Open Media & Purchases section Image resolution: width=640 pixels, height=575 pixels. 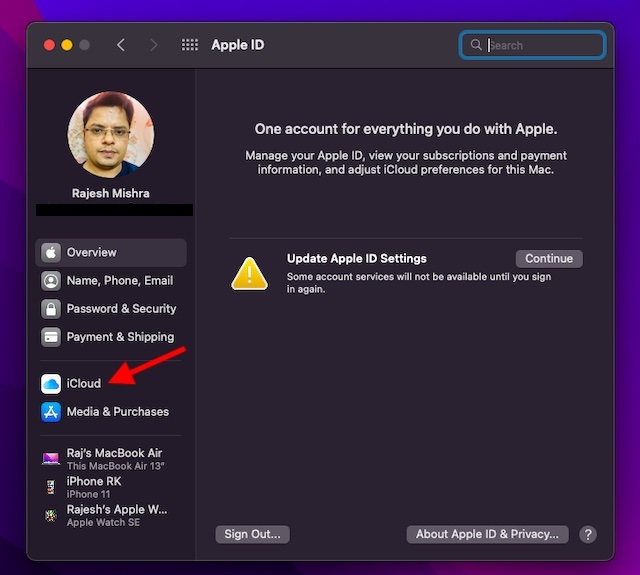point(111,412)
